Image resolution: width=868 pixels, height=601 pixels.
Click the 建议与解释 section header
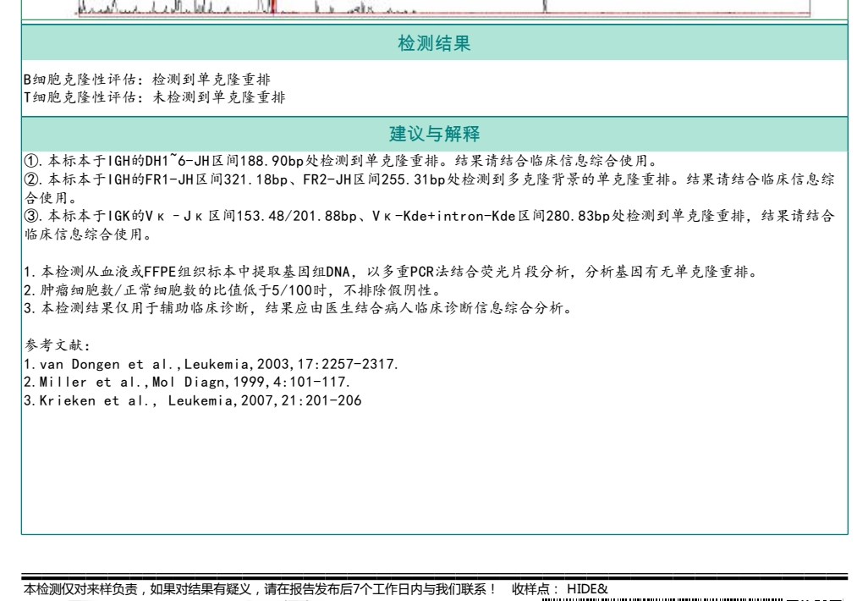pos(435,134)
